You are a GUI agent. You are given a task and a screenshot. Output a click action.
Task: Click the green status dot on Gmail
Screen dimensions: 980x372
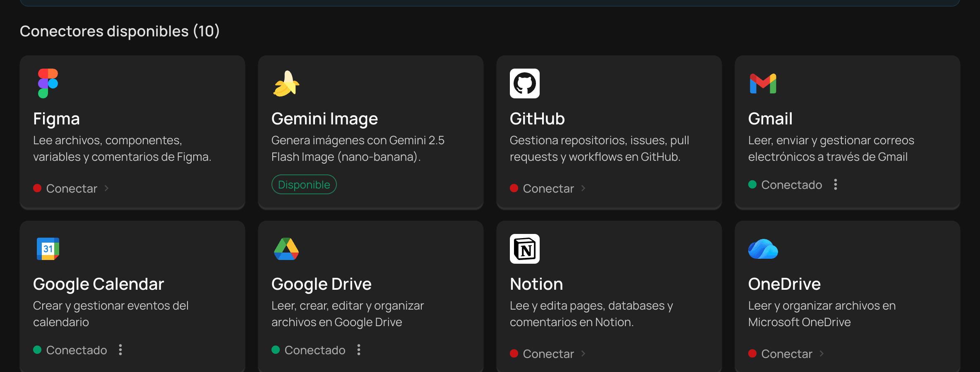[752, 184]
